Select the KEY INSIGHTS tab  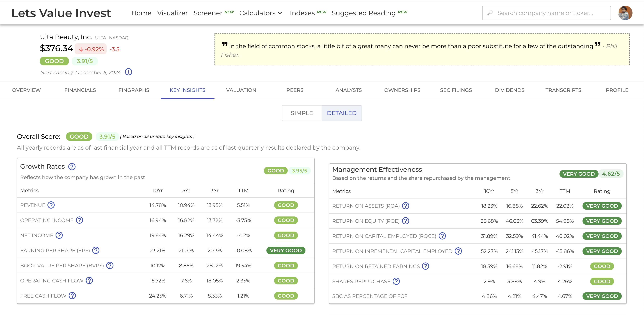[x=188, y=90]
